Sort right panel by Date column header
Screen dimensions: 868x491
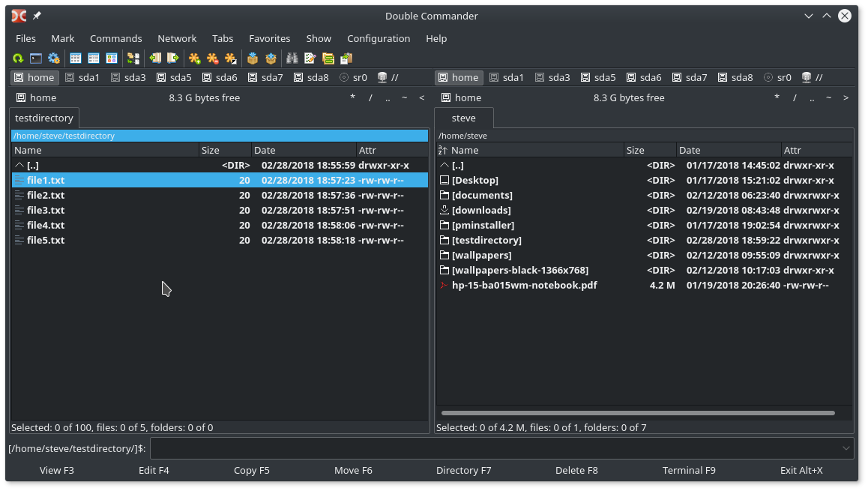[x=729, y=150]
